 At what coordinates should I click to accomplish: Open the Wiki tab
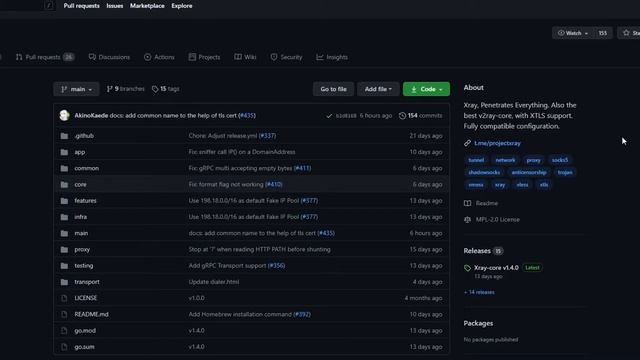coord(245,57)
